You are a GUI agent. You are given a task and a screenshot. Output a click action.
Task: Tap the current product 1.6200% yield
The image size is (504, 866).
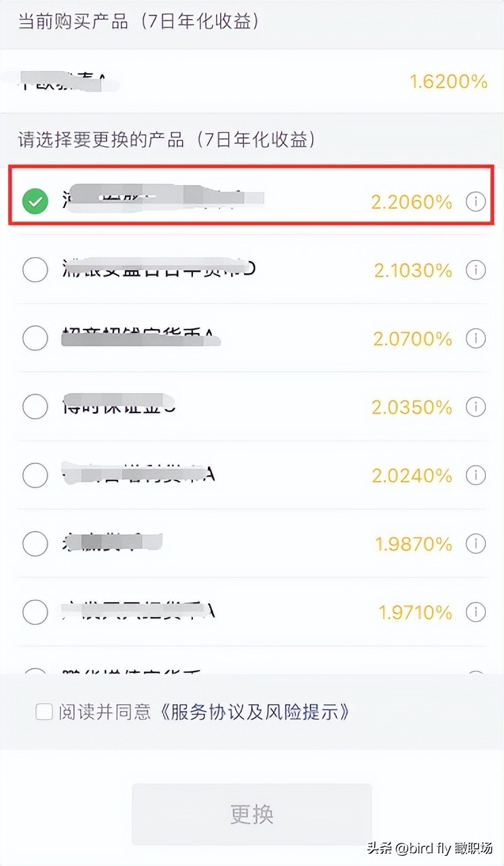coord(448,82)
